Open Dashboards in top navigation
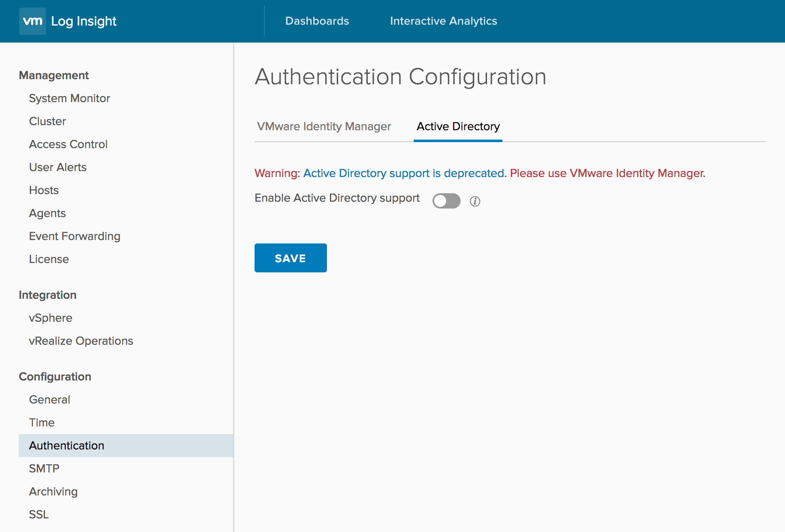 pyautogui.click(x=317, y=21)
